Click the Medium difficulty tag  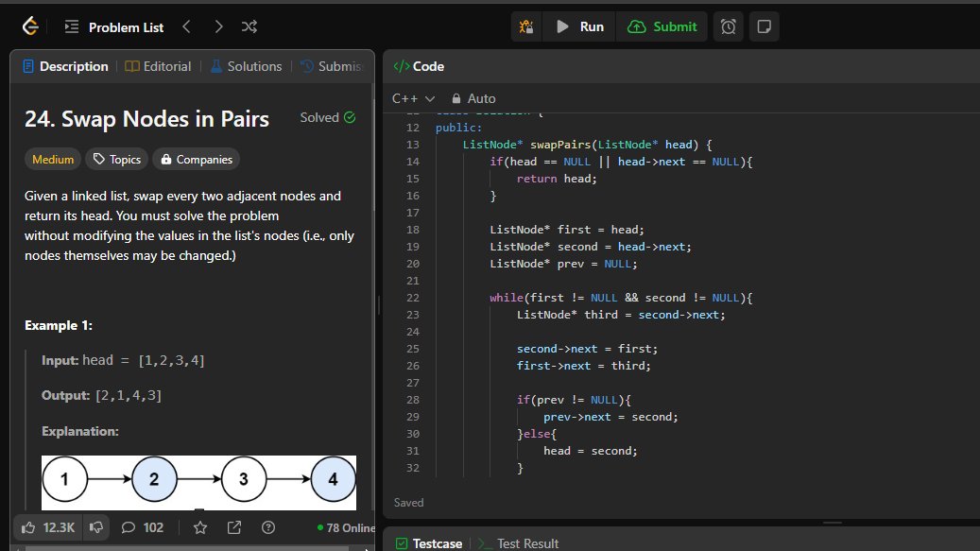53,160
